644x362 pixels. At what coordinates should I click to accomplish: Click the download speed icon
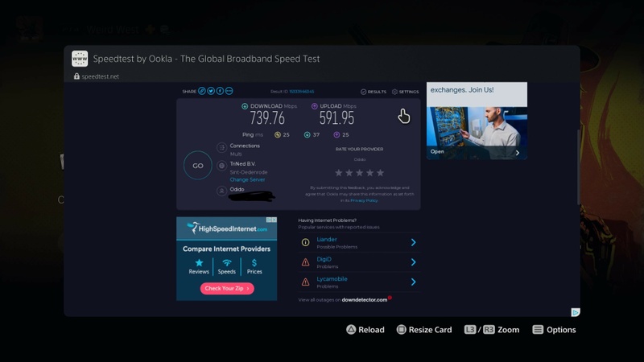pos(245,106)
